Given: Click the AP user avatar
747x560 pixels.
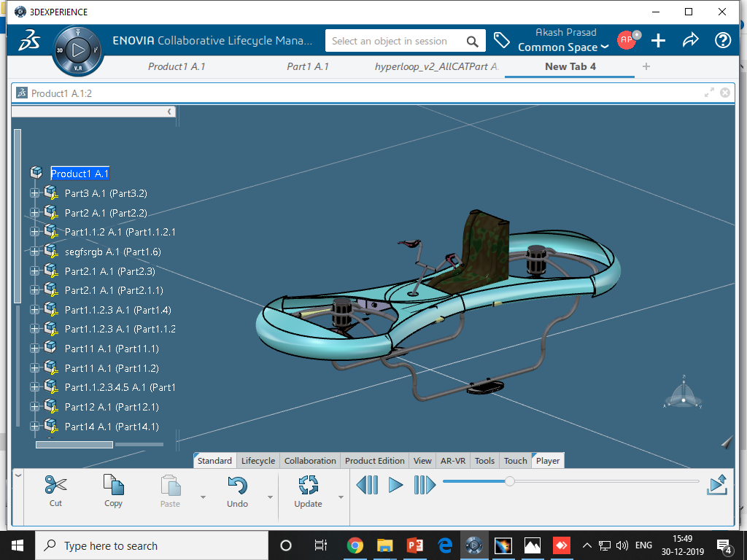Looking at the screenshot, I should pyautogui.click(x=627, y=40).
